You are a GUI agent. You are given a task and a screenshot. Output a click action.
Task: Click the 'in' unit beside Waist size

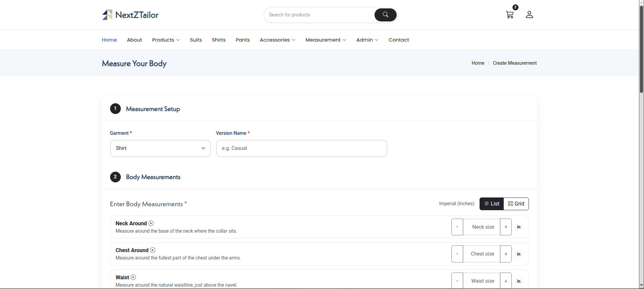pyautogui.click(x=518, y=281)
